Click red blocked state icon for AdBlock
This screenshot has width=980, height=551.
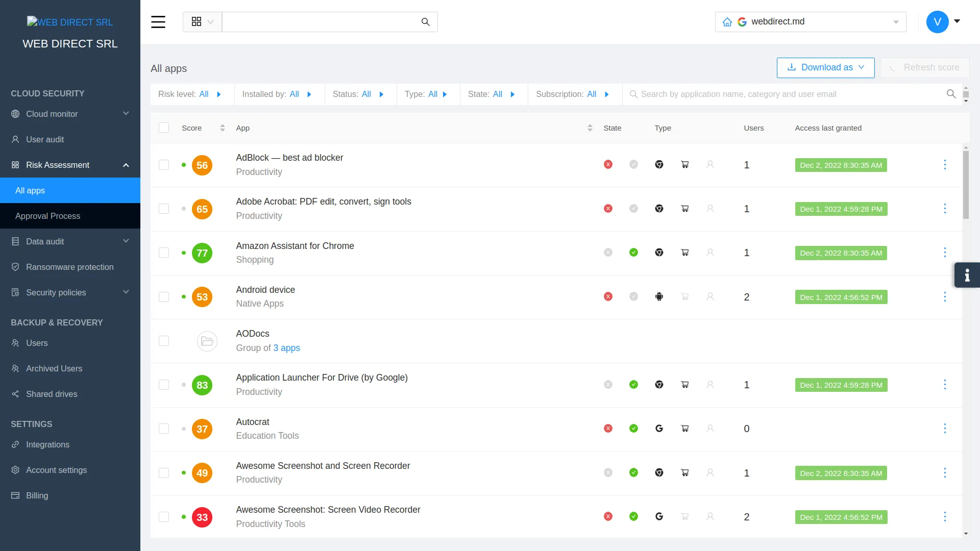point(608,165)
